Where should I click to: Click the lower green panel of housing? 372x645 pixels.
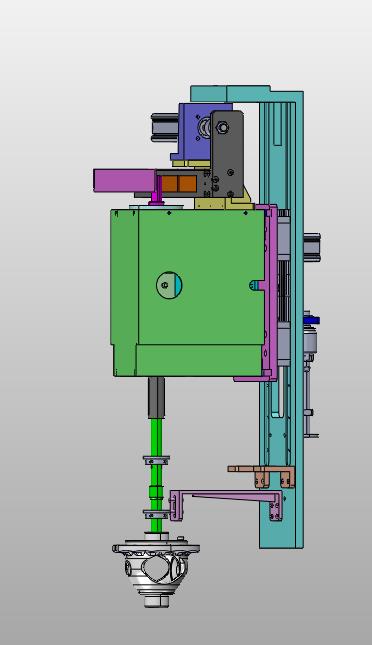click(198, 360)
